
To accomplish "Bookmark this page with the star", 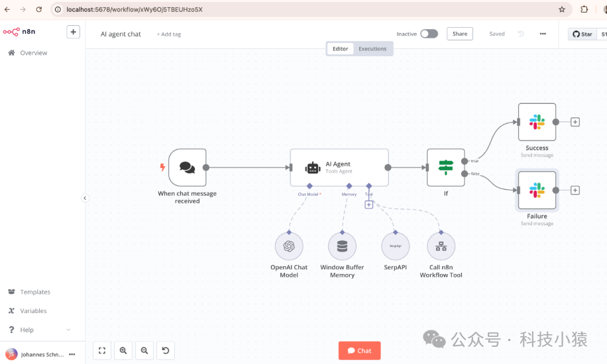I will click(x=562, y=9).
